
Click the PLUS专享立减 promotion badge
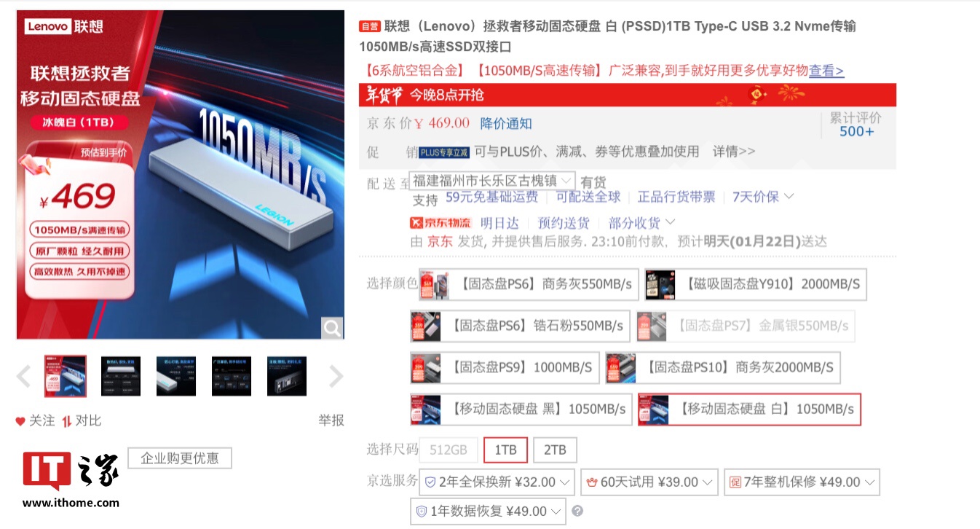click(444, 152)
